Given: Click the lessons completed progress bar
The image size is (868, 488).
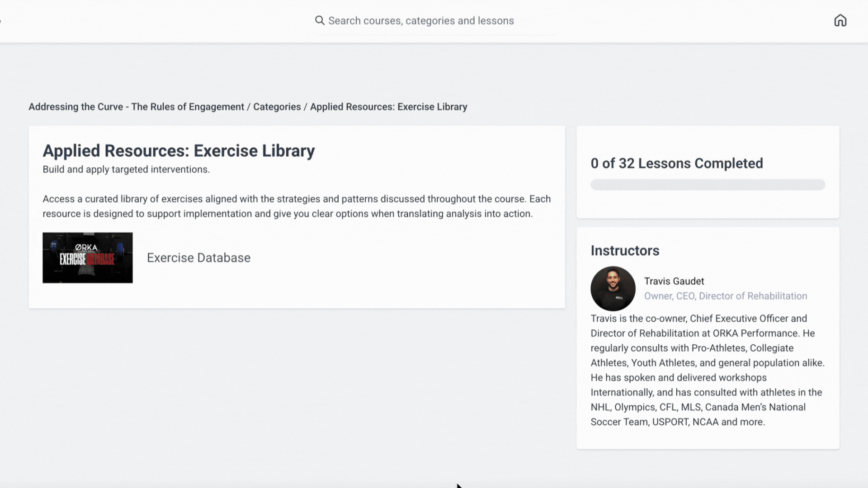Looking at the screenshot, I should pos(708,184).
